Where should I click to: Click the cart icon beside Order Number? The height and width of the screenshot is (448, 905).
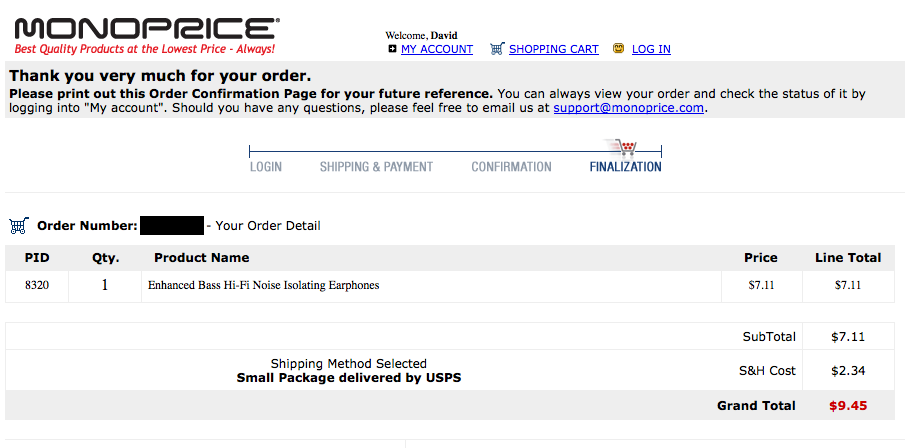[x=18, y=225]
